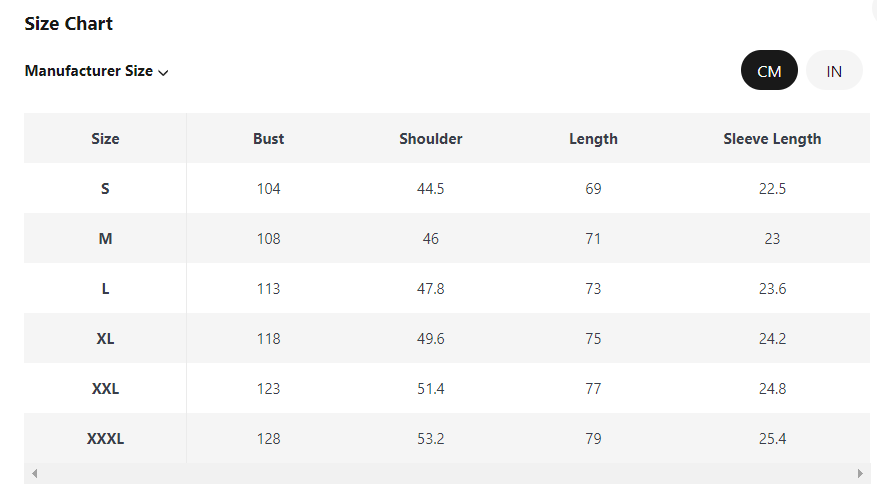Switch measurement units to IN
This screenshot has height=491, width=877.
tap(834, 71)
